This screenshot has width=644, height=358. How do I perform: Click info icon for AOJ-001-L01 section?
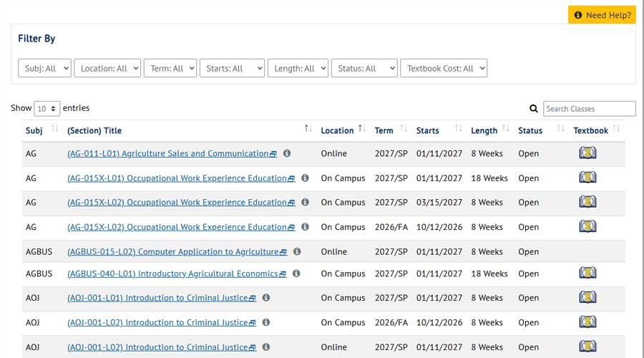coord(266,297)
